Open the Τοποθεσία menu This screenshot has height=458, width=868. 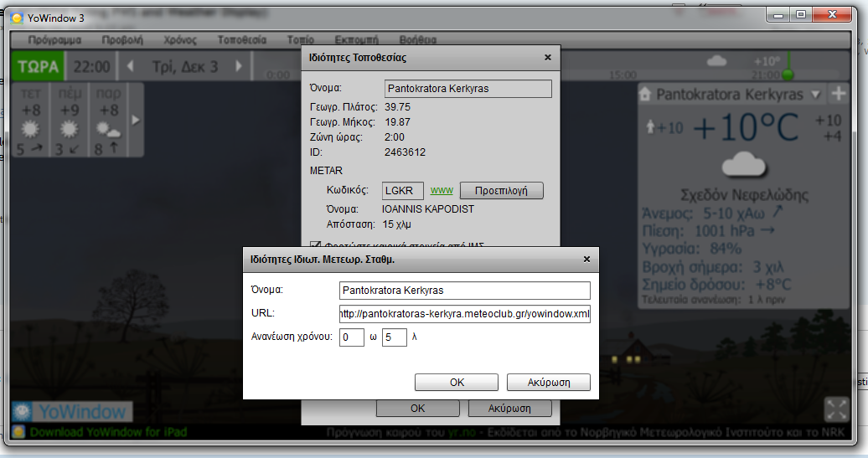tap(241, 39)
